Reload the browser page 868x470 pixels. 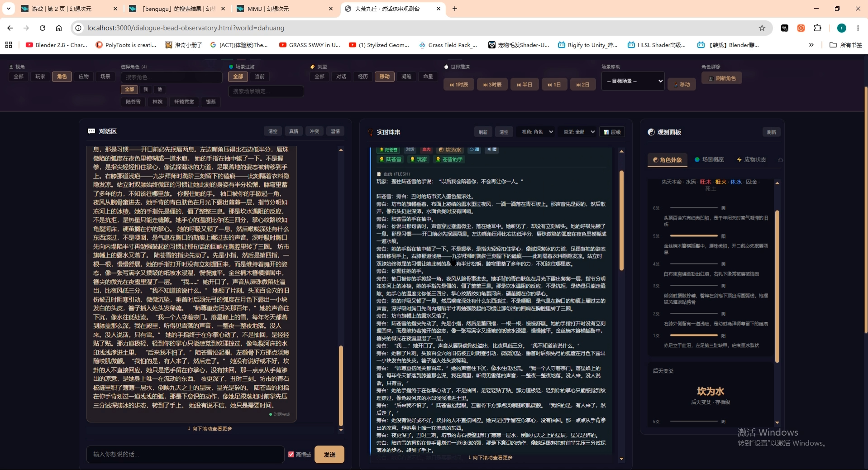pos(43,28)
